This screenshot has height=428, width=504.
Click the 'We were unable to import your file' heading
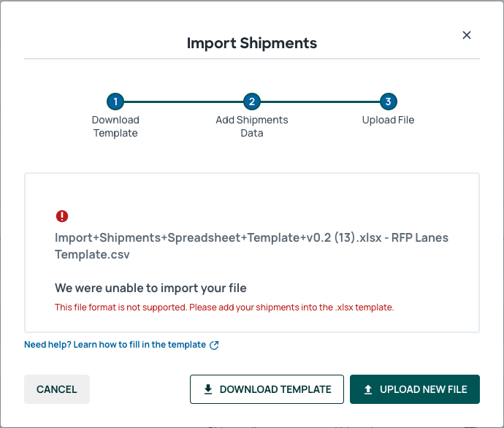(150, 288)
